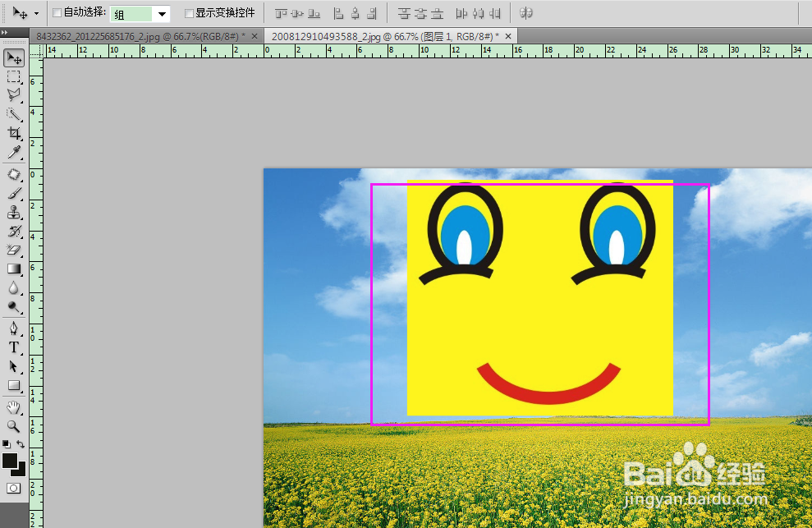Open the tool preset picker arrow
The height and width of the screenshot is (528, 812).
click(x=35, y=14)
